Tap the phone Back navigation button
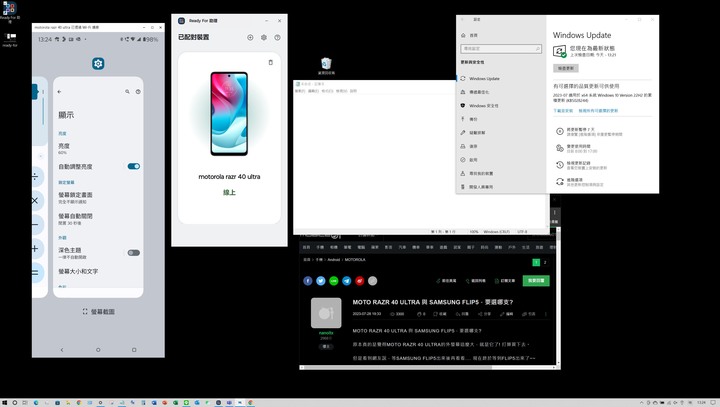720x407 pixels. coord(62,350)
